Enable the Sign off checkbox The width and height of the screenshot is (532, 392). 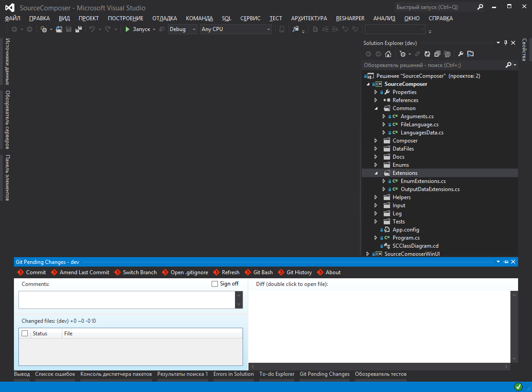tap(215, 284)
